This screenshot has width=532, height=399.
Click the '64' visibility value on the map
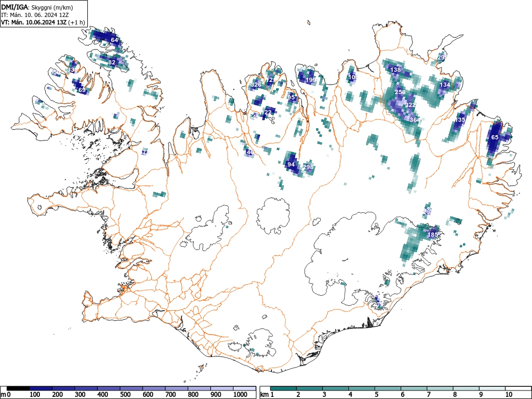click(115, 40)
